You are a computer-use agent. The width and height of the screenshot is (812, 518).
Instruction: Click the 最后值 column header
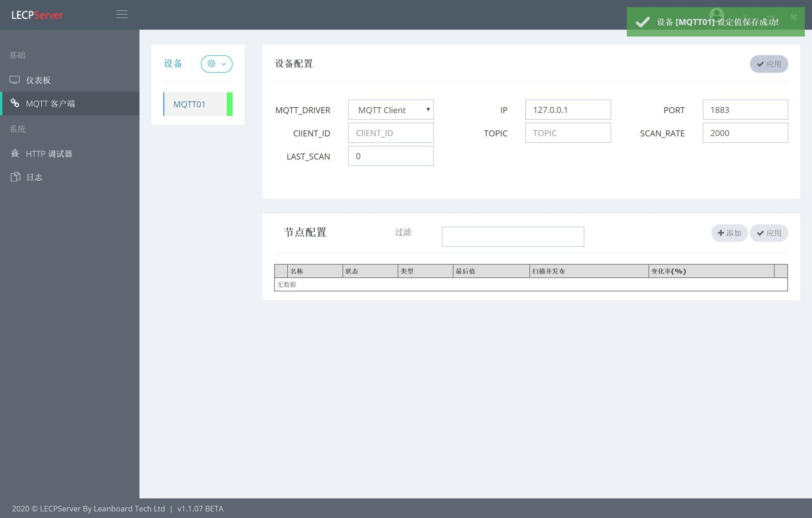click(491, 271)
